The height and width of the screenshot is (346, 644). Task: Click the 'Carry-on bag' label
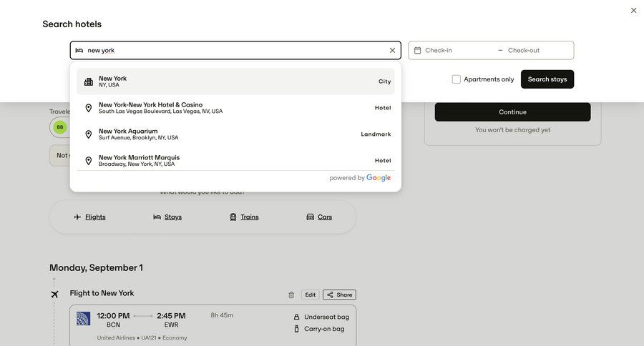tap(324, 329)
